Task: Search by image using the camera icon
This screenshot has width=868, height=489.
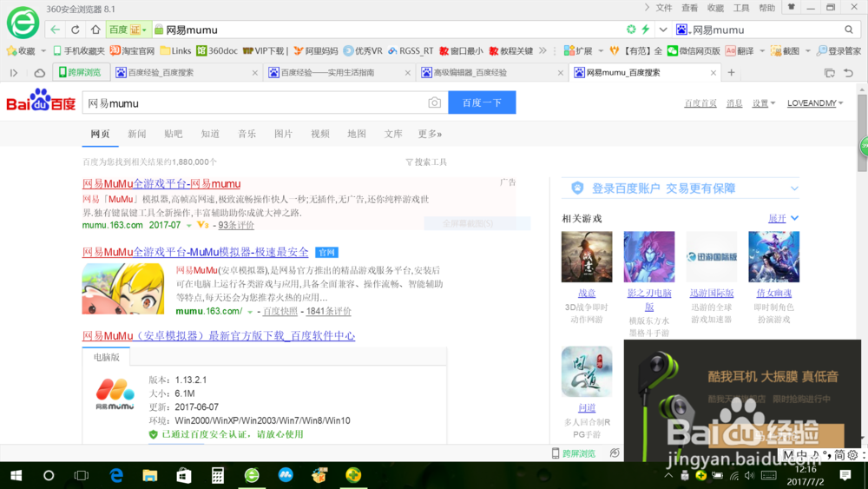Action: [435, 103]
